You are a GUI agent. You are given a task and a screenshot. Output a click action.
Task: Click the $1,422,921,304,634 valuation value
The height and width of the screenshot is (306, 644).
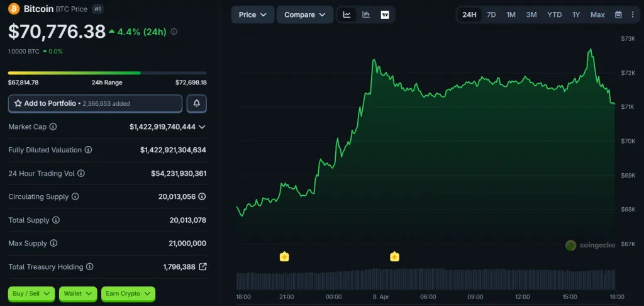(x=173, y=150)
